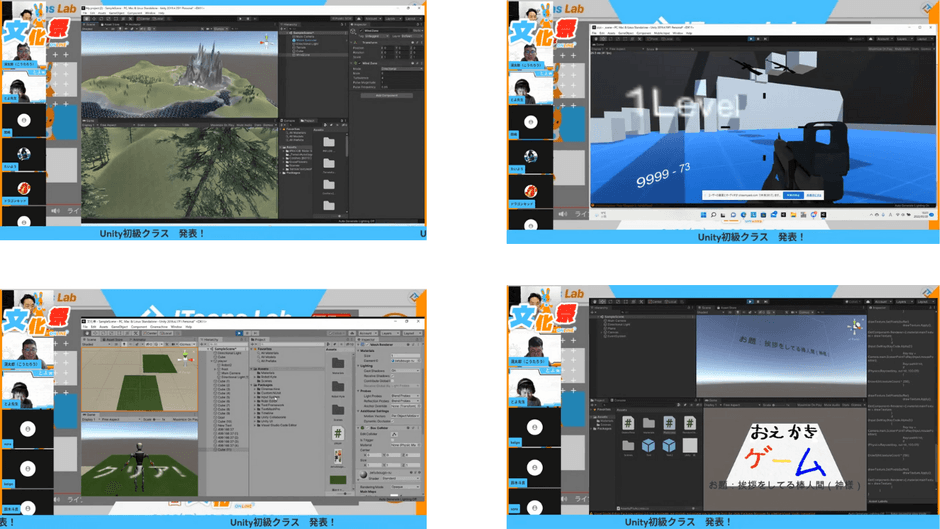Click the speaker volume icon in top-left video
The image size is (940, 529).
click(56, 211)
